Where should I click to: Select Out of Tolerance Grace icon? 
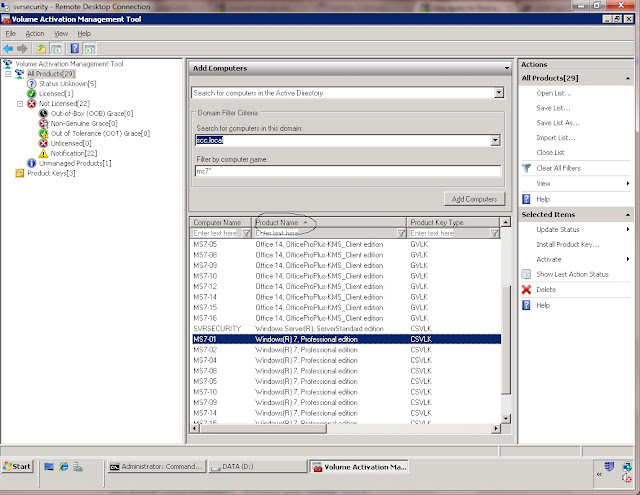(x=43, y=133)
